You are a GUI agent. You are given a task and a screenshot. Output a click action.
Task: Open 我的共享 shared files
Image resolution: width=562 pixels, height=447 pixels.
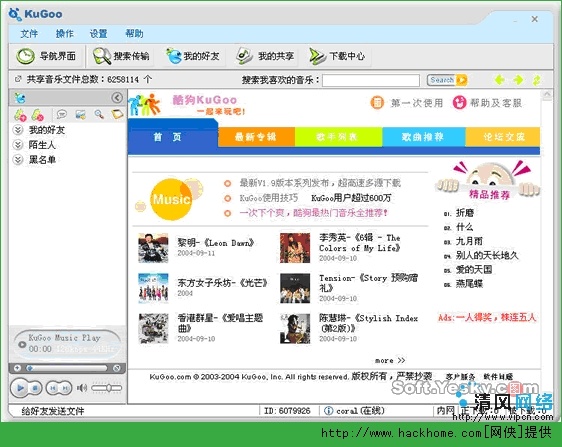tap(265, 56)
